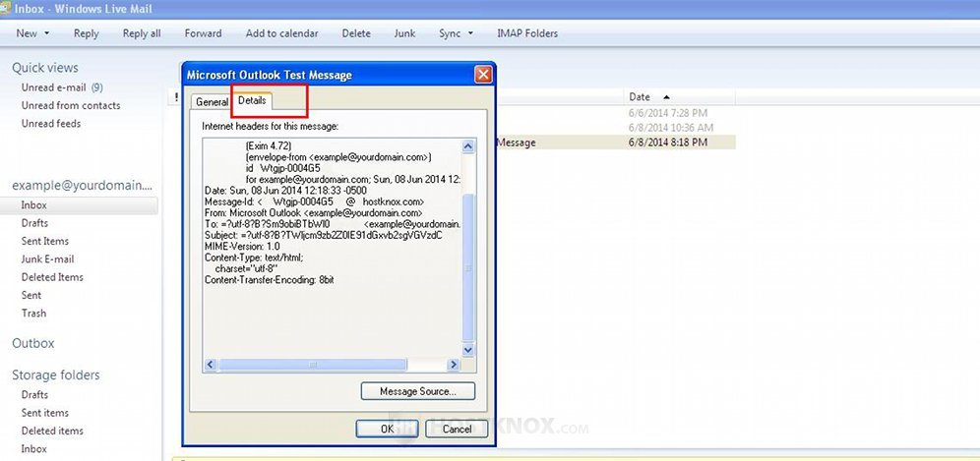The width and height of the screenshot is (980, 461).
Task: Click the New button in the toolbar
Action: (x=27, y=33)
